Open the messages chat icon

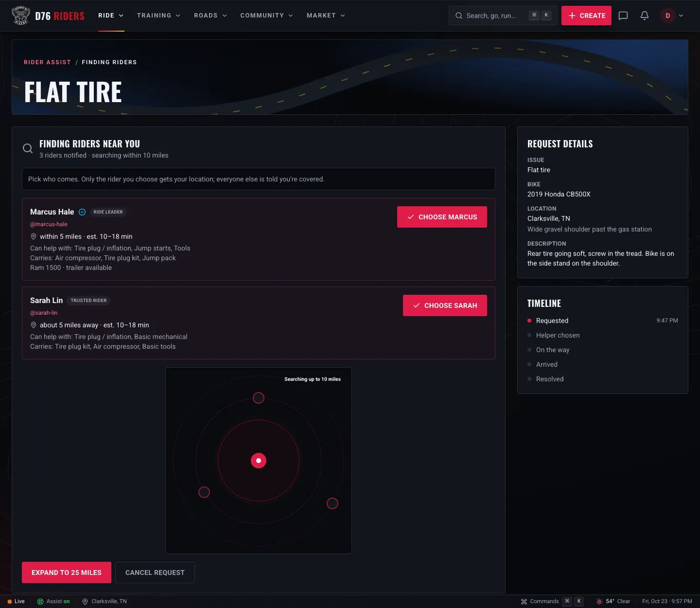pos(623,16)
